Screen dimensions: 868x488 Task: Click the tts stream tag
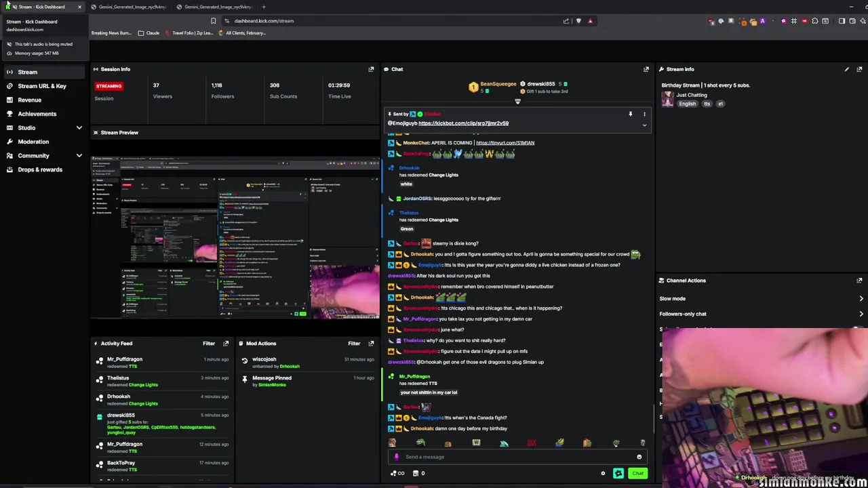coord(707,104)
